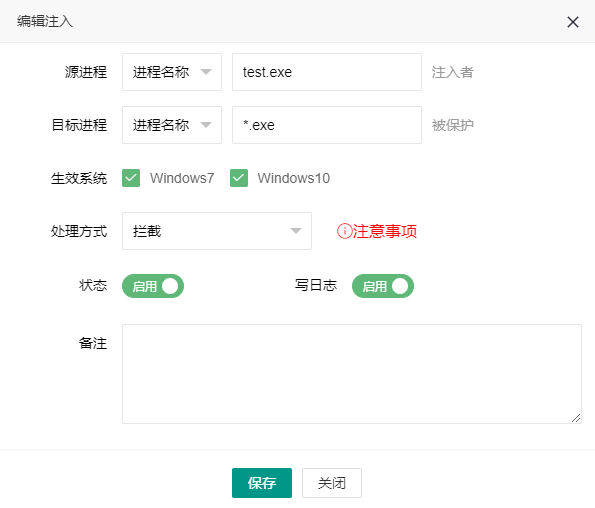Screen dimensions: 595x508
Task: Disable the 写日志 switch
Action: click(x=383, y=286)
